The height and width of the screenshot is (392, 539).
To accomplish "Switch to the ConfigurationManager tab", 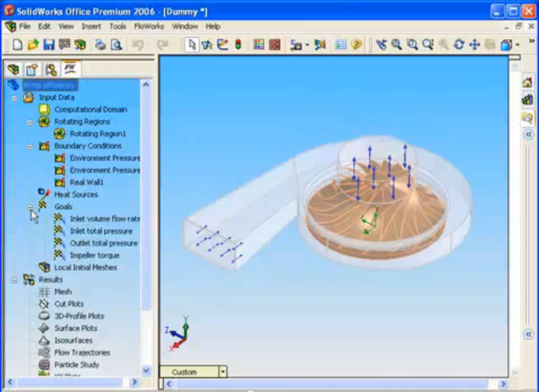I will pos(51,69).
